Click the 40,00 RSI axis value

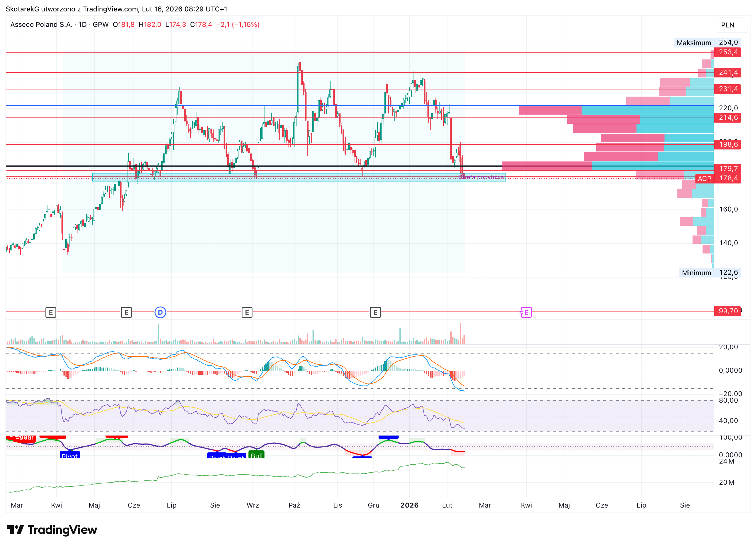(x=728, y=421)
